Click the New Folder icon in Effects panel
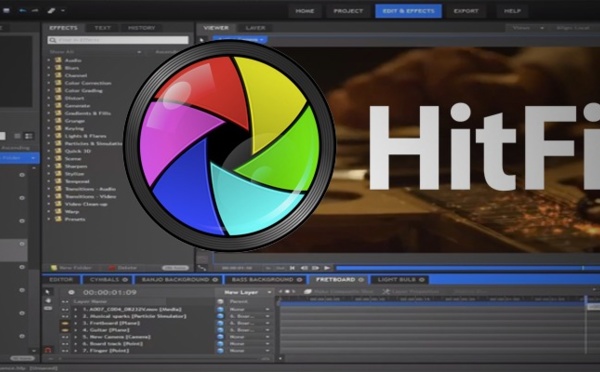This screenshot has height=372, width=600. (54, 268)
